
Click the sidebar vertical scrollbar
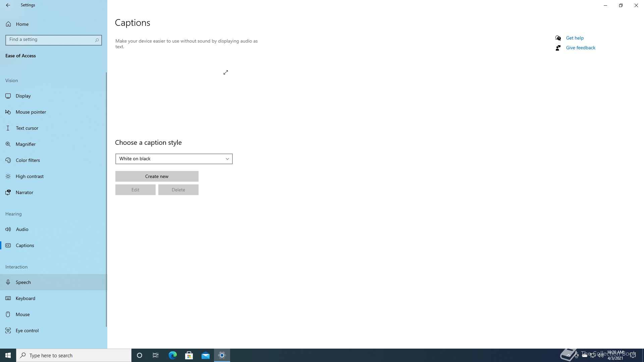106,199
